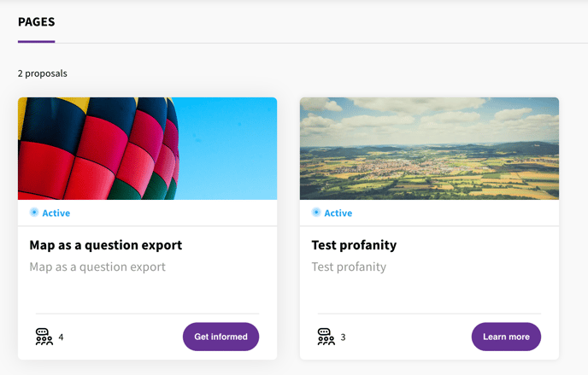The height and width of the screenshot is (375, 588).
Task: Open the hot air balloon thumbnail
Action: click(147, 149)
